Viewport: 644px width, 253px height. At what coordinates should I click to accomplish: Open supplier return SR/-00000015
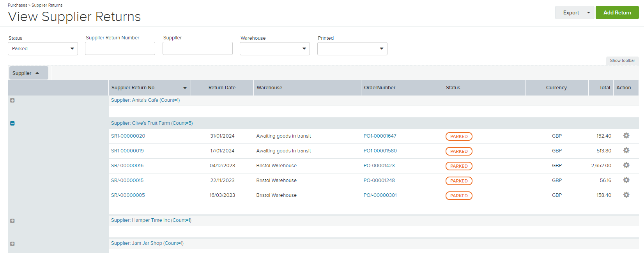[127, 180]
